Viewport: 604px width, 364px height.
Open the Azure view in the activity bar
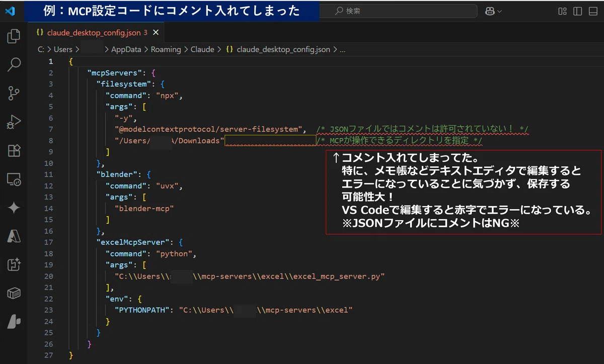click(x=14, y=236)
